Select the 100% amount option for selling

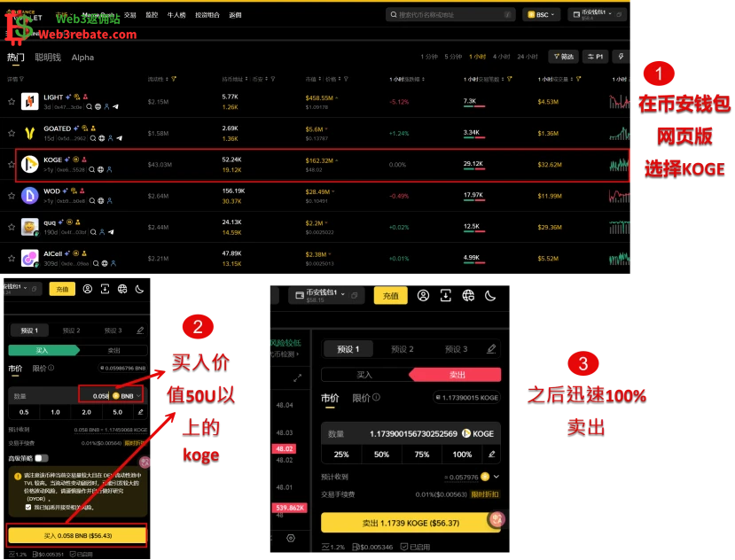coord(462,455)
